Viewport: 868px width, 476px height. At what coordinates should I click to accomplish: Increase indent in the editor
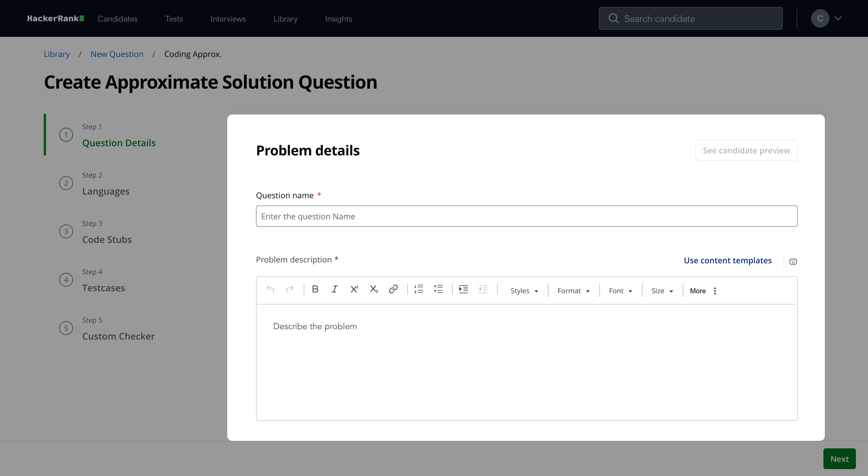[464, 289]
